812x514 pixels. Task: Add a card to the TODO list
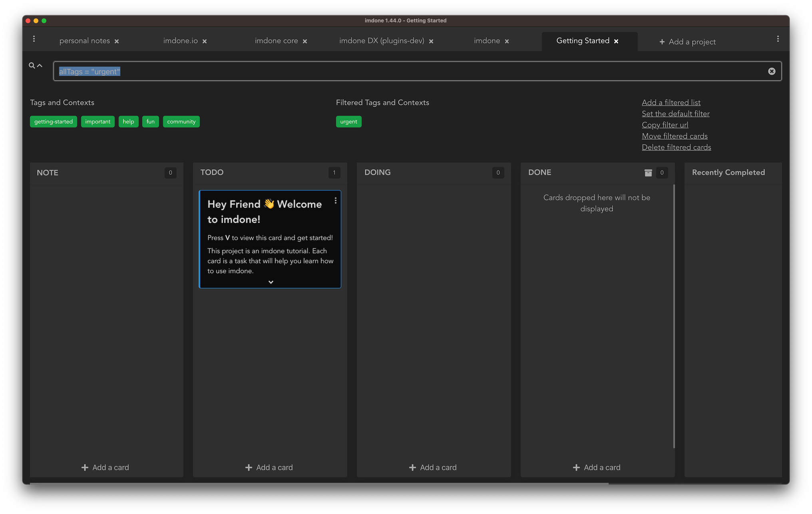point(269,467)
